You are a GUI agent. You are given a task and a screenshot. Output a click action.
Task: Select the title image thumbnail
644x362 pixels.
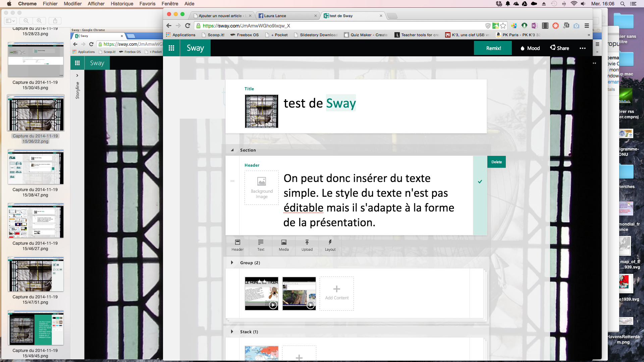(262, 111)
